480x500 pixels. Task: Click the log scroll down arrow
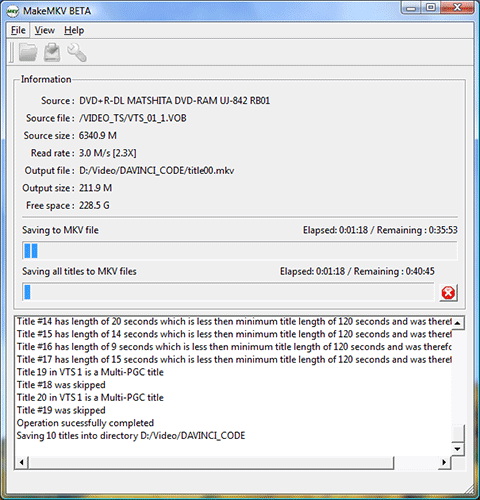point(458,449)
